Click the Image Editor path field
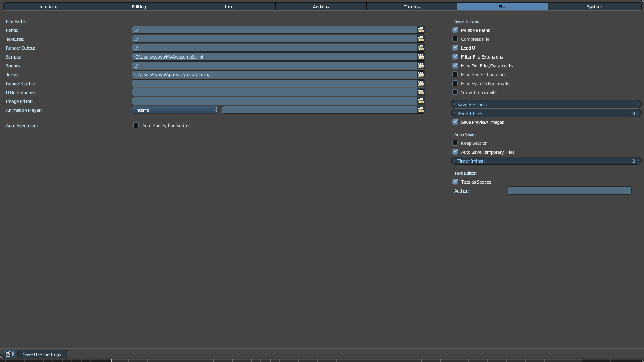This screenshot has height=362, width=644. tap(274, 101)
